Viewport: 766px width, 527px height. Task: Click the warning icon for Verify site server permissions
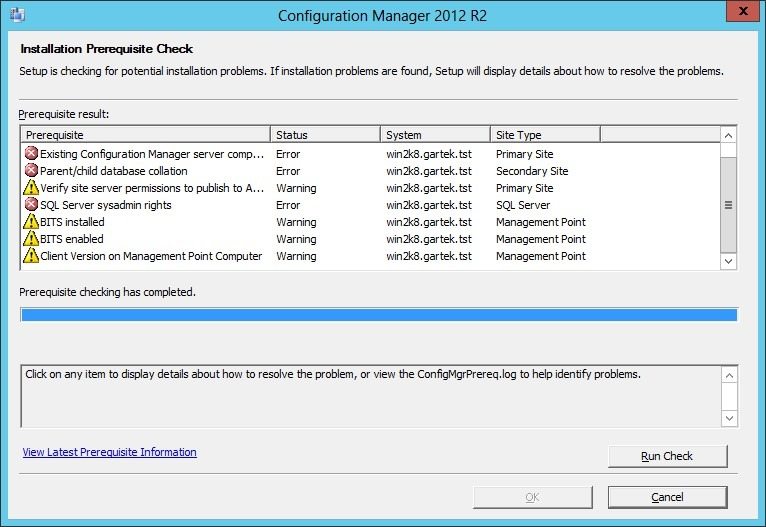tap(31, 188)
